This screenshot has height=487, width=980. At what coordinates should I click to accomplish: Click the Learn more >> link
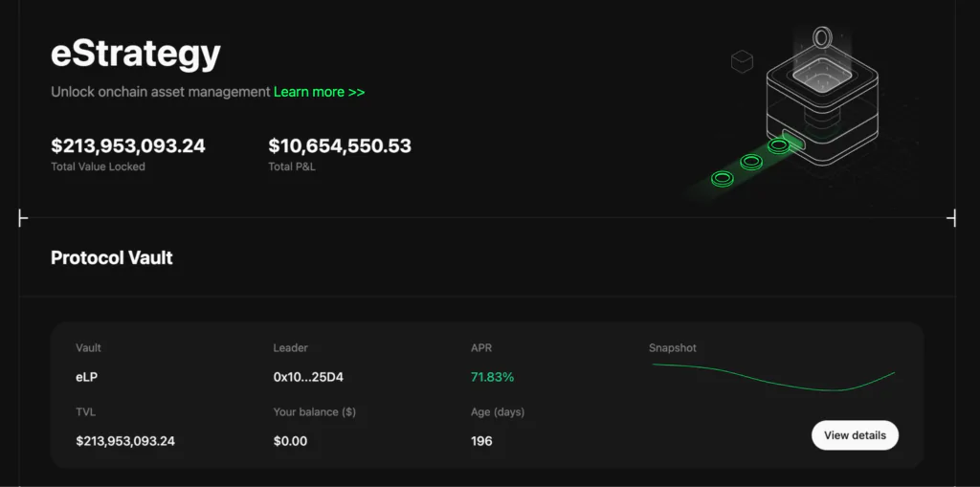pos(319,92)
